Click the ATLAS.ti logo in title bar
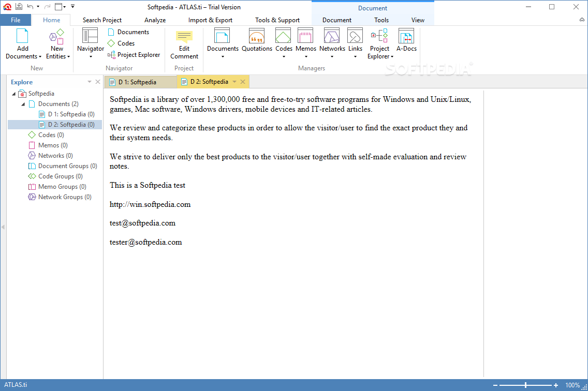This screenshot has height=391, width=588. 7,7
